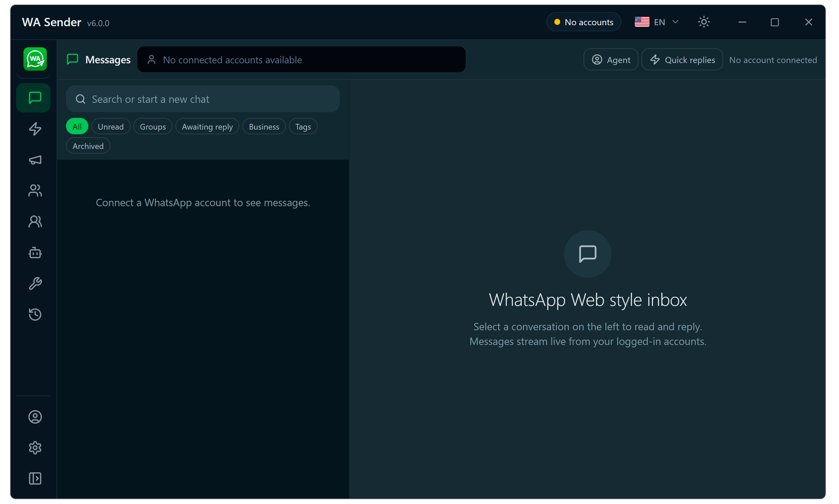Toggle light theme with sun icon
The image size is (839, 504).
pos(704,22)
